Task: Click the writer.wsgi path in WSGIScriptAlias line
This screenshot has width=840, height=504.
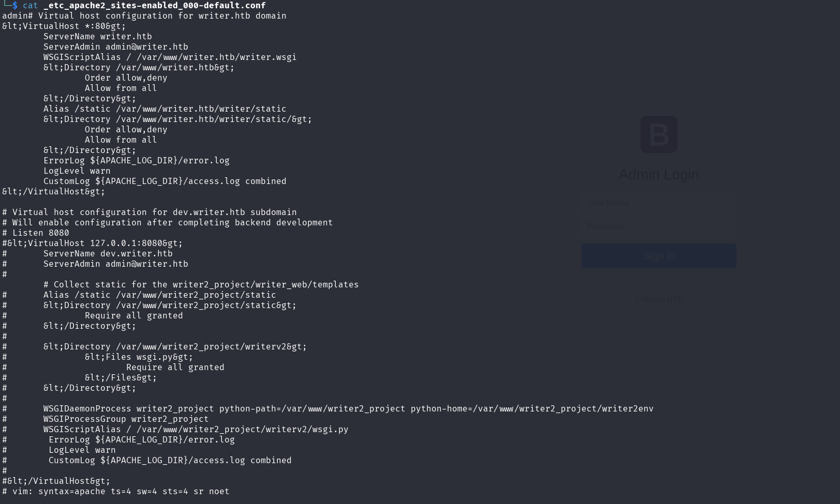Action: point(216,57)
